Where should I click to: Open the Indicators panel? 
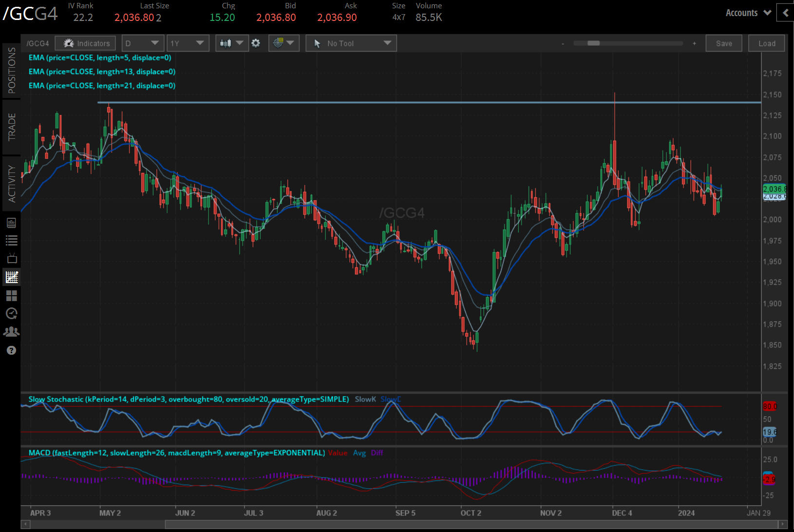click(85, 43)
